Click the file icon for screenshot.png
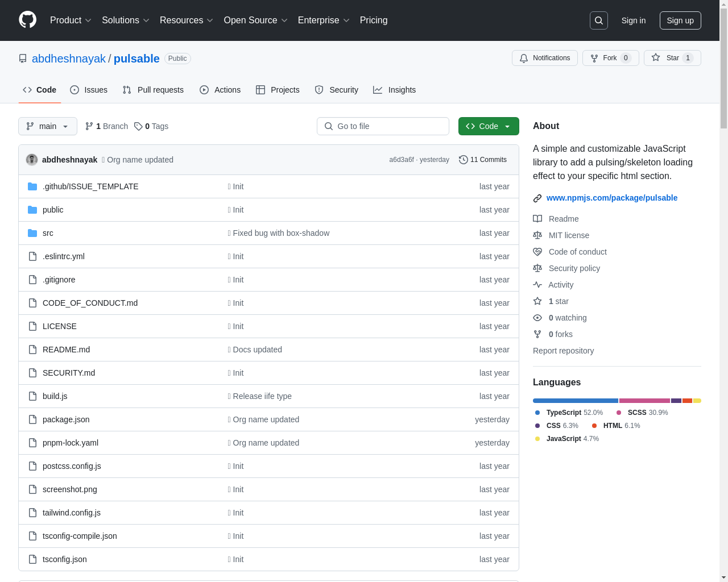 click(x=32, y=489)
